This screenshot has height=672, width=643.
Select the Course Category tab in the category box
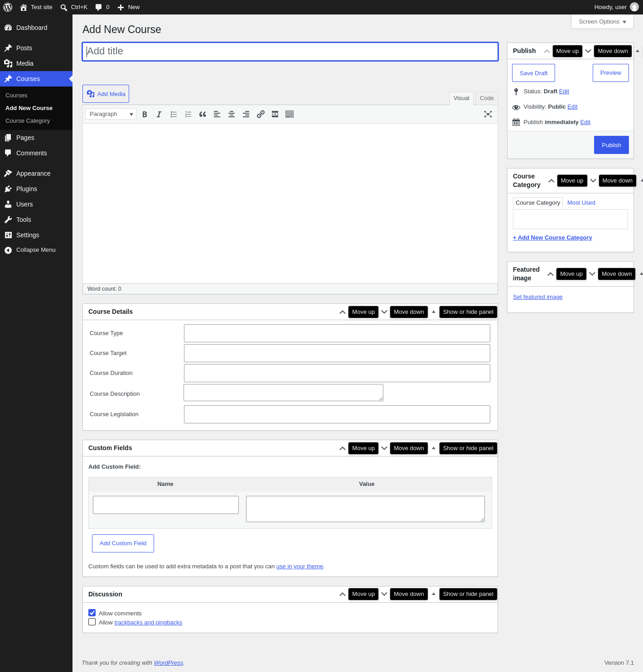538,203
